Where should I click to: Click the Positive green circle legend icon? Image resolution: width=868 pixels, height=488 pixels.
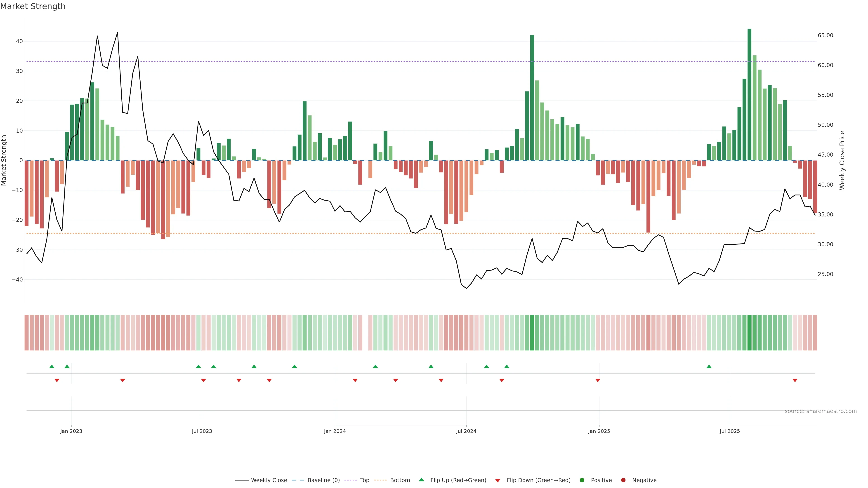(x=582, y=480)
